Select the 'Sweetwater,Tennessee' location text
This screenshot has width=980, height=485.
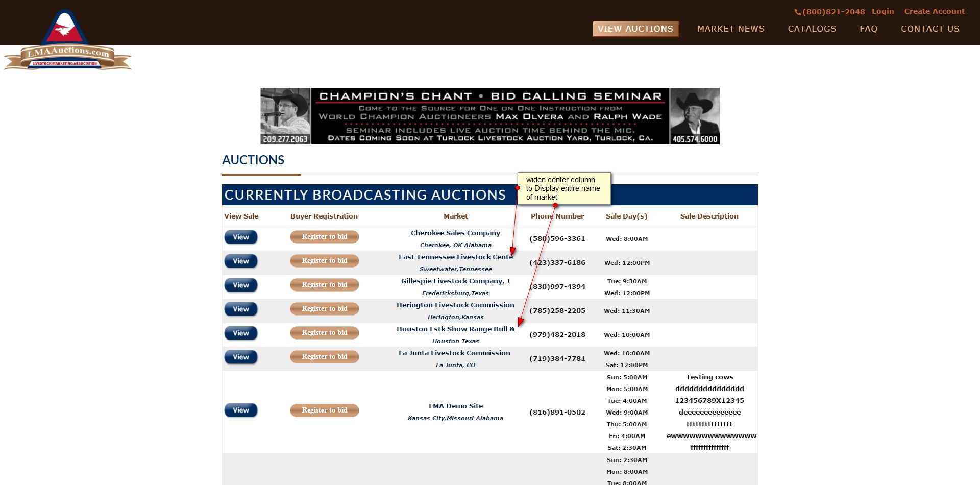(456, 270)
